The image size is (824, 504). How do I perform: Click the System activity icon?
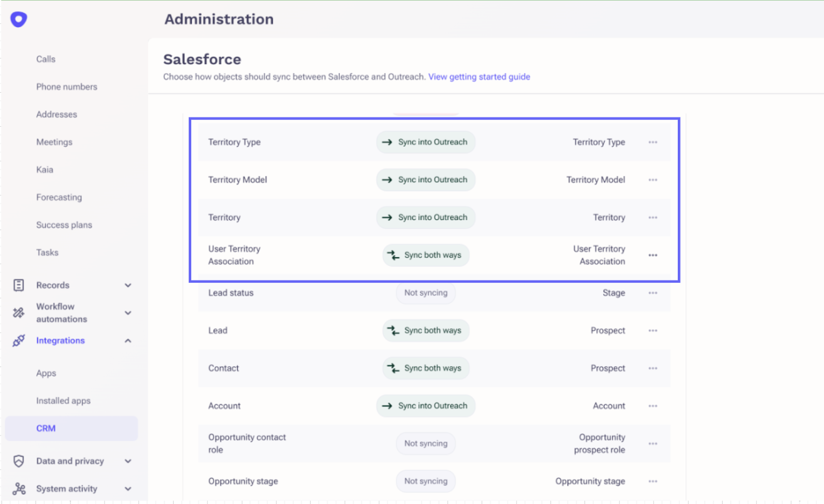point(19,489)
